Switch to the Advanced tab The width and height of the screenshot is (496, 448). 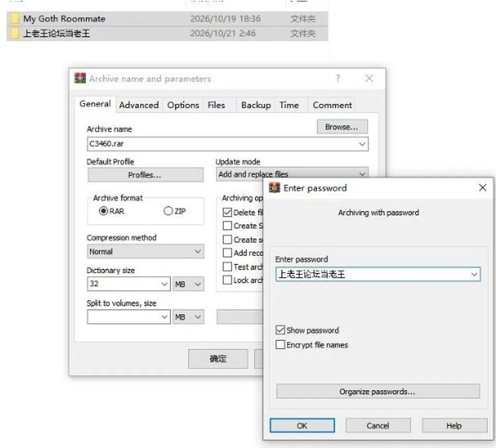[x=139, y=105]
